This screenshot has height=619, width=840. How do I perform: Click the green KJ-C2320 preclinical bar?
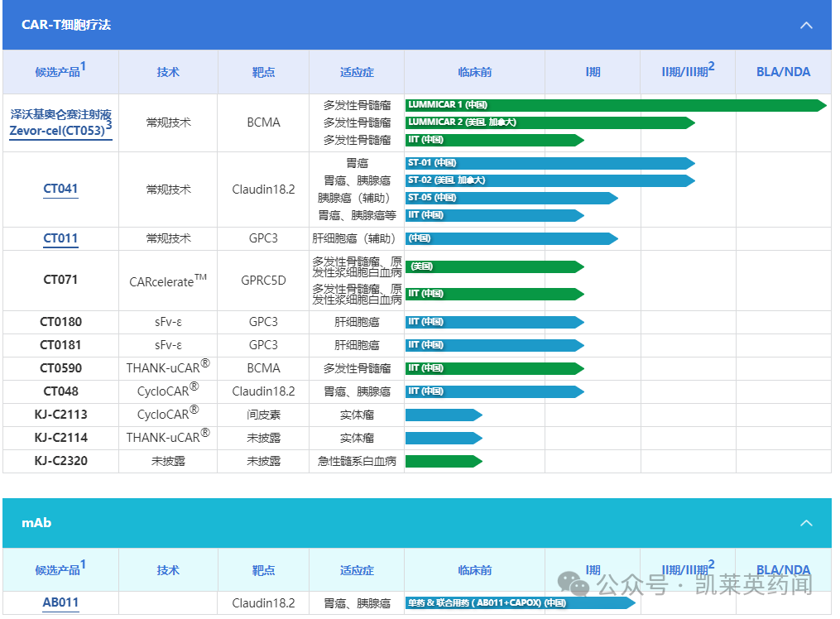pos(443,461)
